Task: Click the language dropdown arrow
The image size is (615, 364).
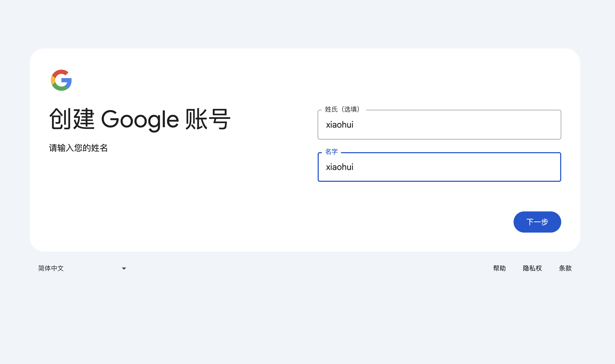Action: pyautogui.click(x=124, y=268)
